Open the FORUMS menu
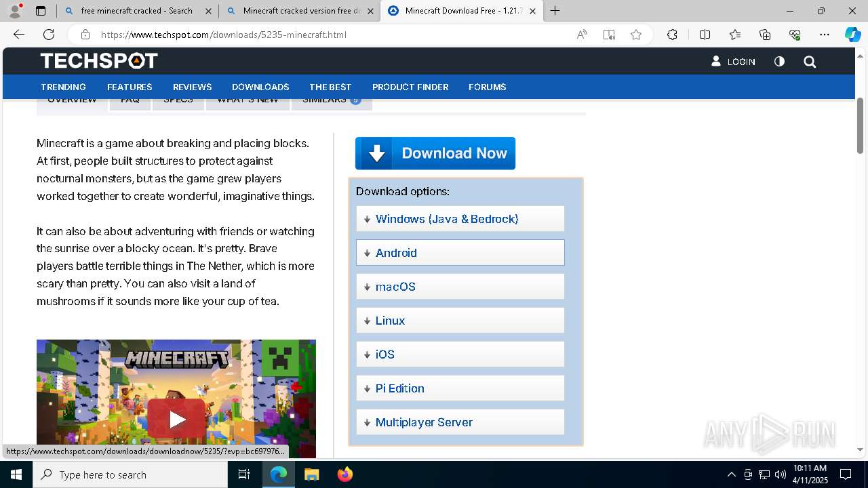Image resolution: width=868 pixels, height=488 pixels. [488, 87]
